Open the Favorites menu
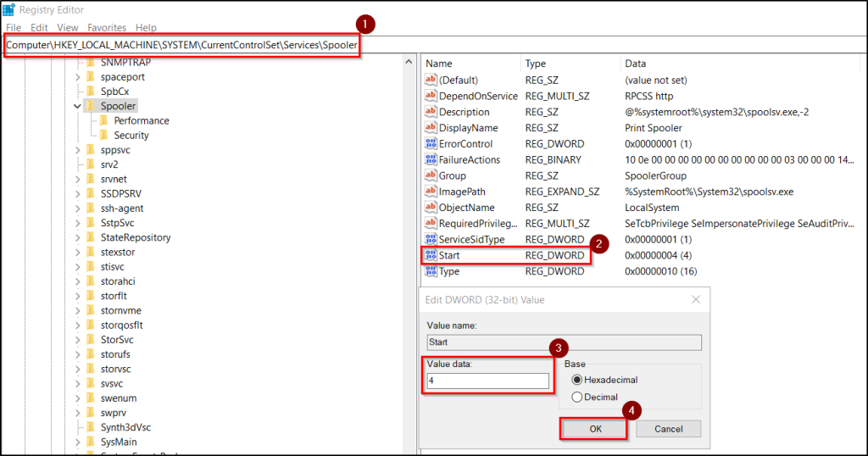Screen dimensions: 868x456 click(x=107, y=27)
